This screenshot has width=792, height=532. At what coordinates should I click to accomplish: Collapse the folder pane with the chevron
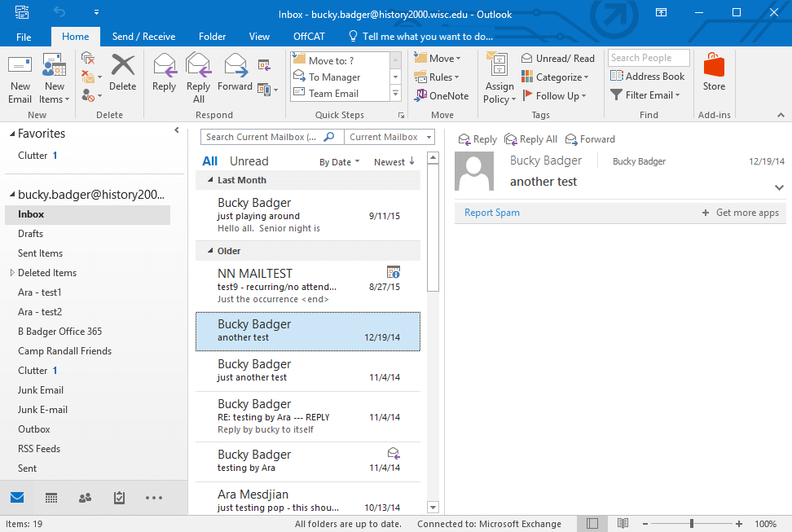(176, 129)
